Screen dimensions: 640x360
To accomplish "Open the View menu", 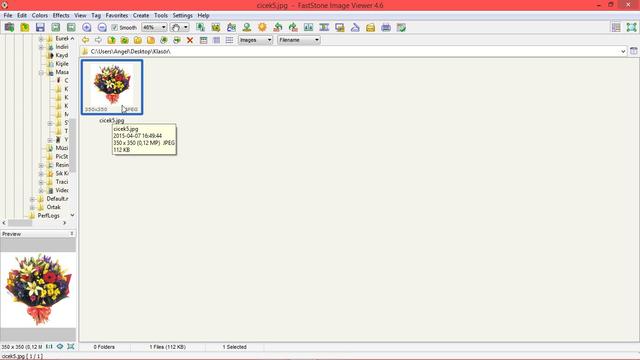I will tap(80, 15).
